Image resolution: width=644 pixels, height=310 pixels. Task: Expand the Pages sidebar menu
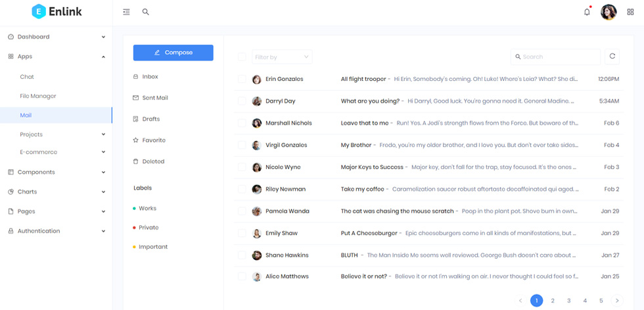pyautogui.click(x=57, y=211)
